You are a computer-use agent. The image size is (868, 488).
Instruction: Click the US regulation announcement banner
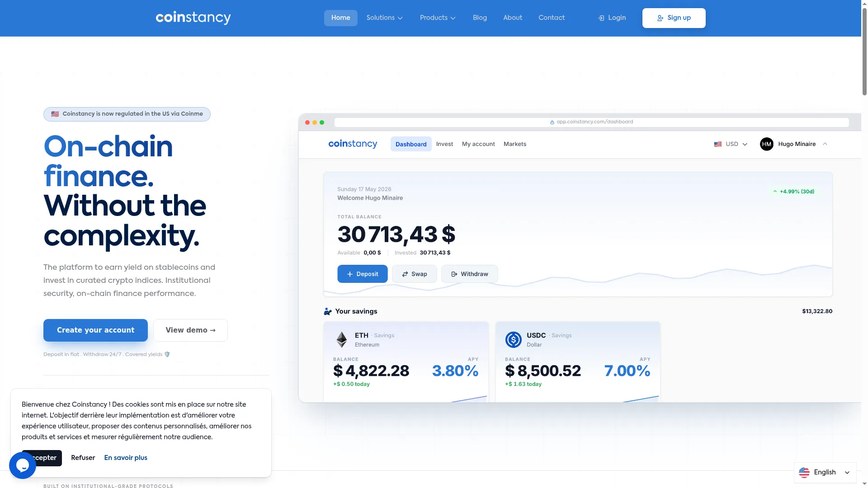click(127, 114)
